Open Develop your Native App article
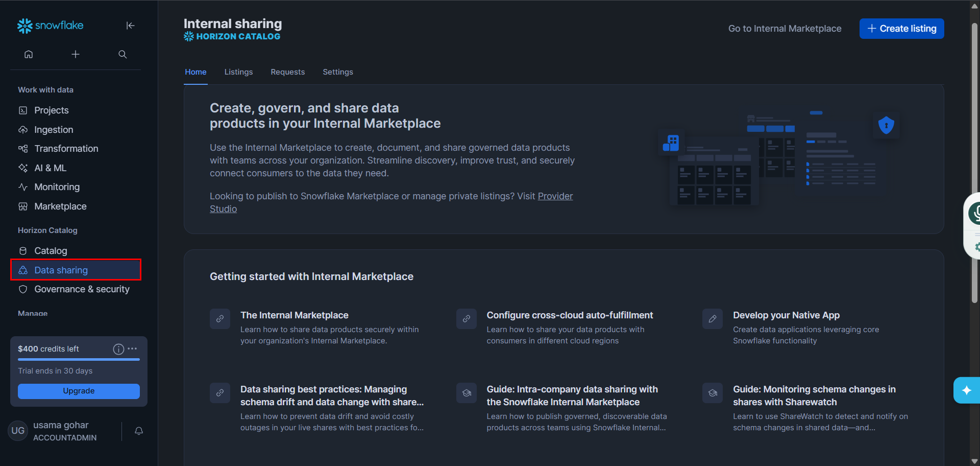 tap(786, 315)
